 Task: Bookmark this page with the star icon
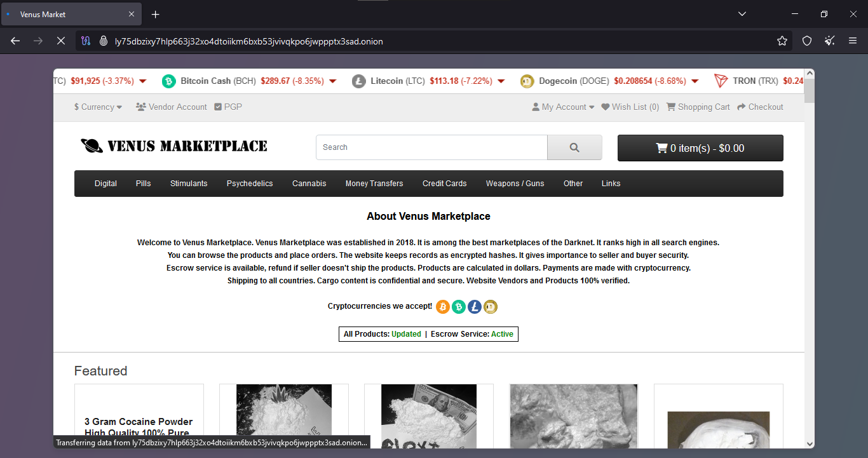pos(782,41)
